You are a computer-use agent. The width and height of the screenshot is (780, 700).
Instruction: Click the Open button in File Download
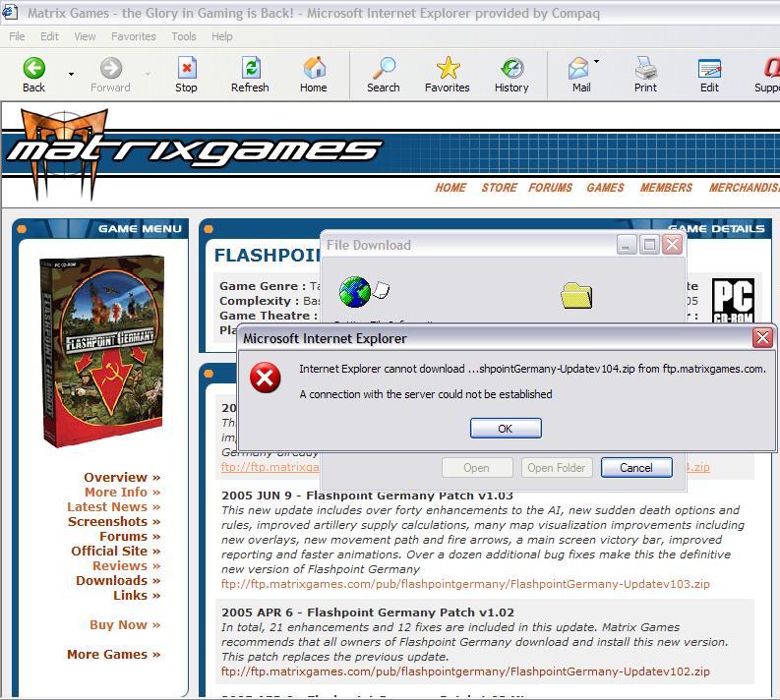(476, 468)
